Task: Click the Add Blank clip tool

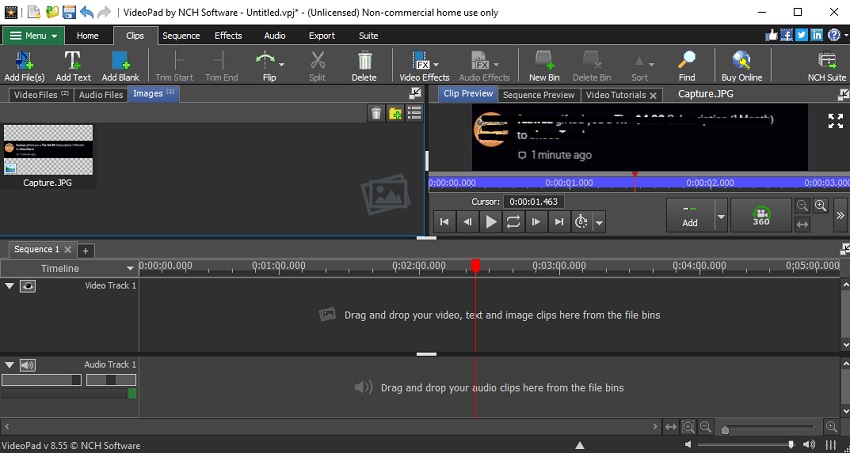Action: [120, 66]
